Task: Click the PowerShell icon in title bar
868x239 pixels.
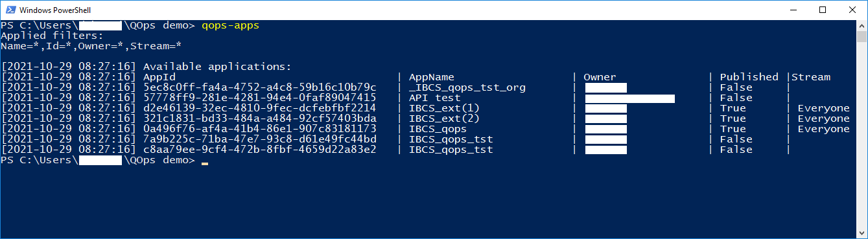Action: coord(10,10)
